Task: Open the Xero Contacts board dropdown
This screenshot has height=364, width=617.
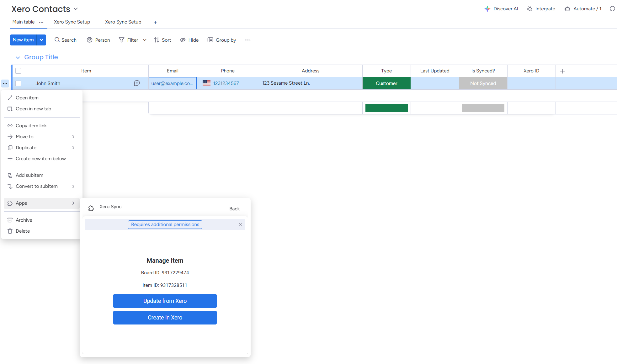Action: (75, 9)
